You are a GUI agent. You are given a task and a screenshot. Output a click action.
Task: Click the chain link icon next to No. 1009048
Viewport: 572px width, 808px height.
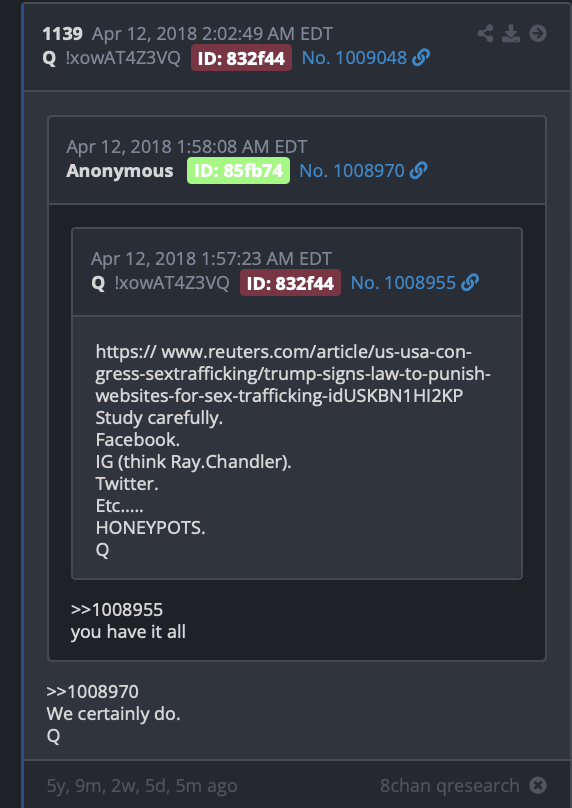coord(421,58)
